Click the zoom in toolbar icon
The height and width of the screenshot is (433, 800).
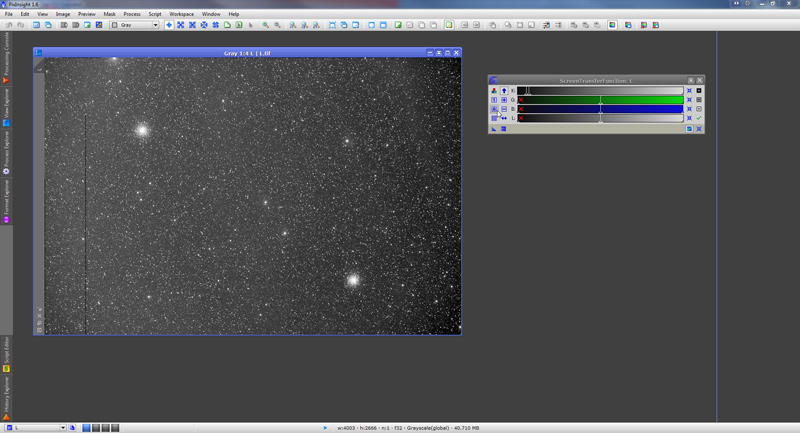[x=265, y=25]
